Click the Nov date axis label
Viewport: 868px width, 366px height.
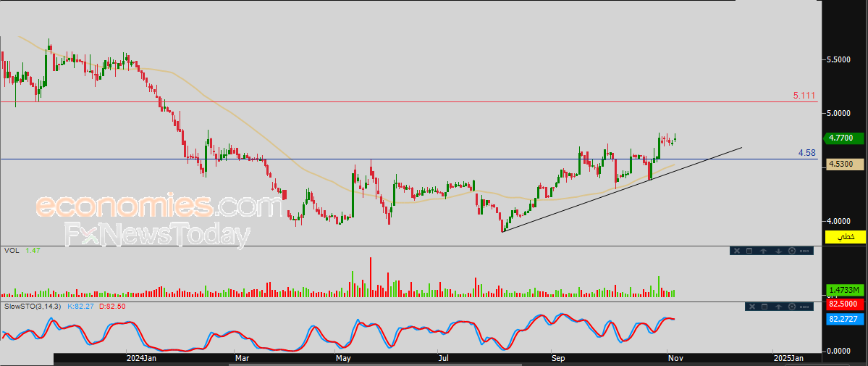point(675,358)
